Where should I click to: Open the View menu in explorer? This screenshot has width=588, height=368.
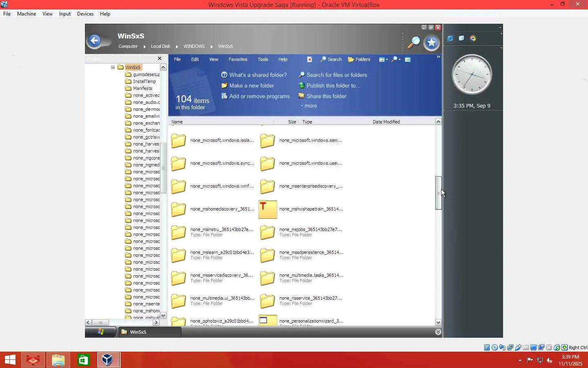[x=214, y=60]
